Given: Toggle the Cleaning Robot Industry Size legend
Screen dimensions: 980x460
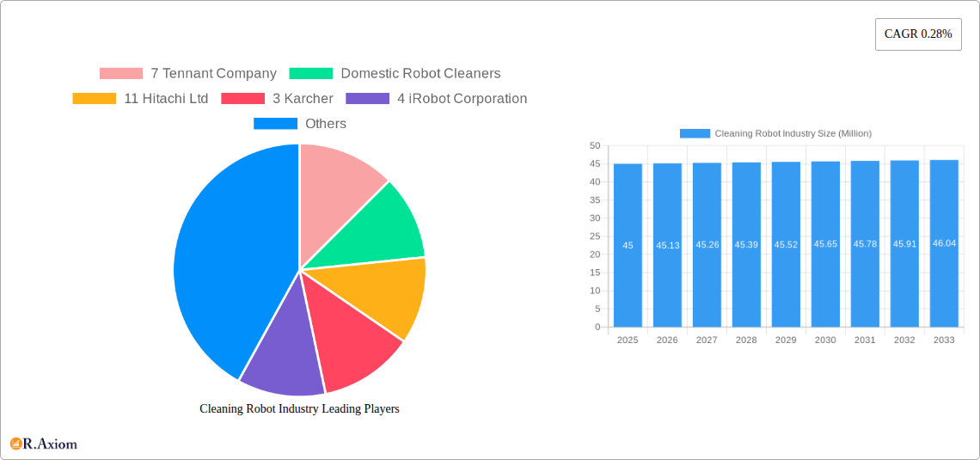Looking at the screenshot, I should click(775, 133).
